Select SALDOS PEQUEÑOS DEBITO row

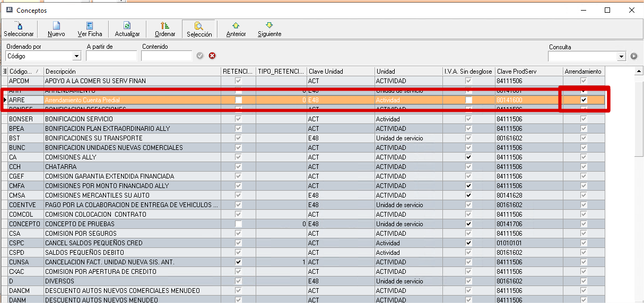coord(303,252)
